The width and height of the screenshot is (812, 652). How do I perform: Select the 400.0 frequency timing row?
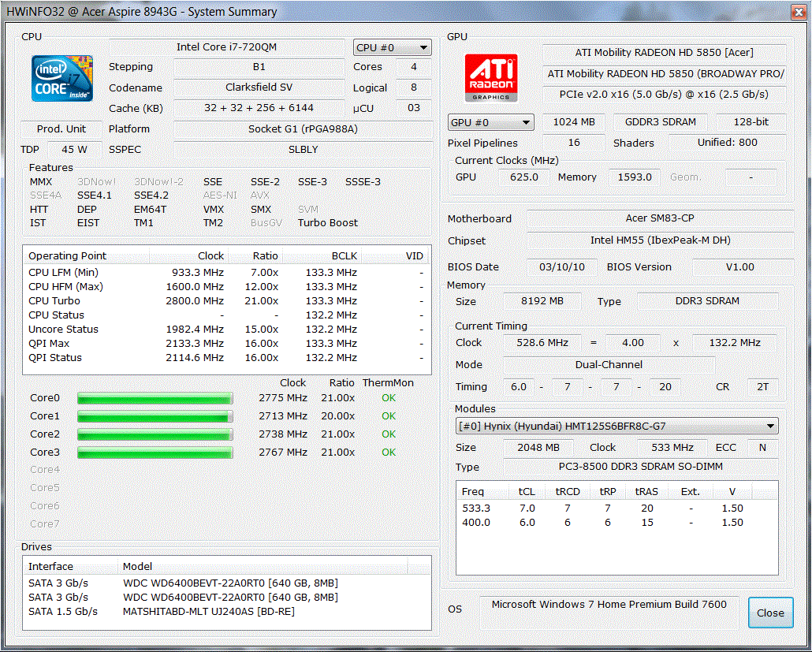616,523
